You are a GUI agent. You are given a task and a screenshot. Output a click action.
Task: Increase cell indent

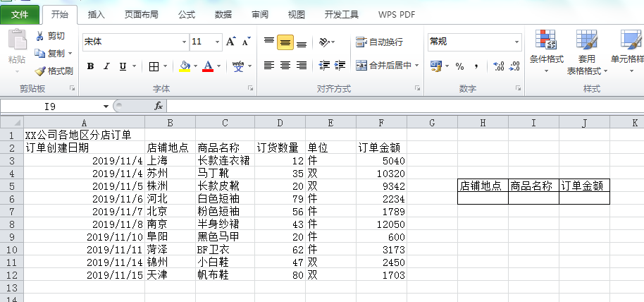coord(340,66)
